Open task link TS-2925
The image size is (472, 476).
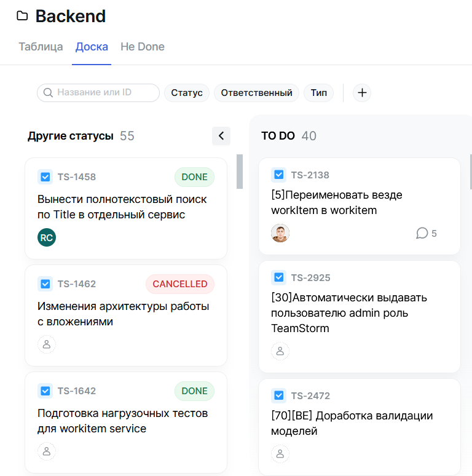[310, 277]
